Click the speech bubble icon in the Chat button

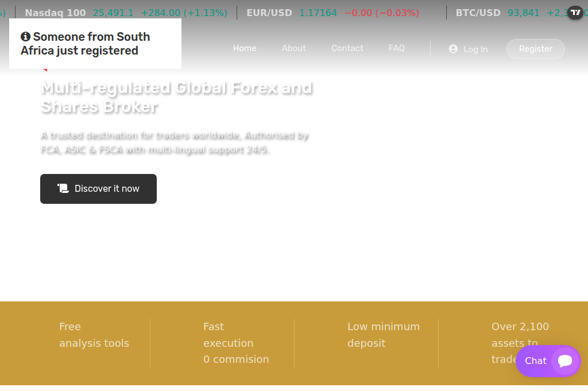564,361
